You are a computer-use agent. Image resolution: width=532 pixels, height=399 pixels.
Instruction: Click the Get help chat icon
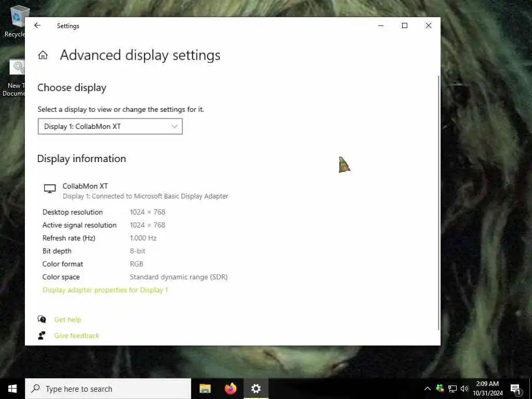coord(42,320)
